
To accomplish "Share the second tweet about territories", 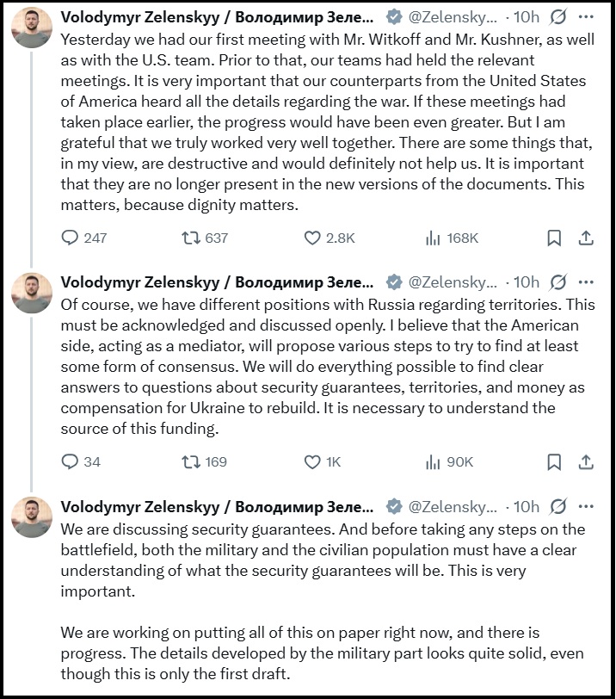I will (x=586, y=462).
